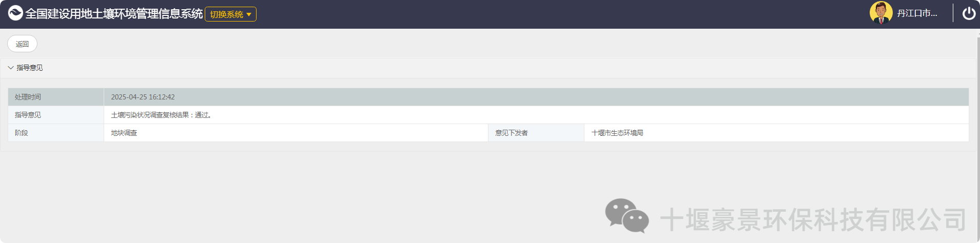Collapse the 指导意见 section chevron
This screenshot has height=243, width=980.
[11, 68]
